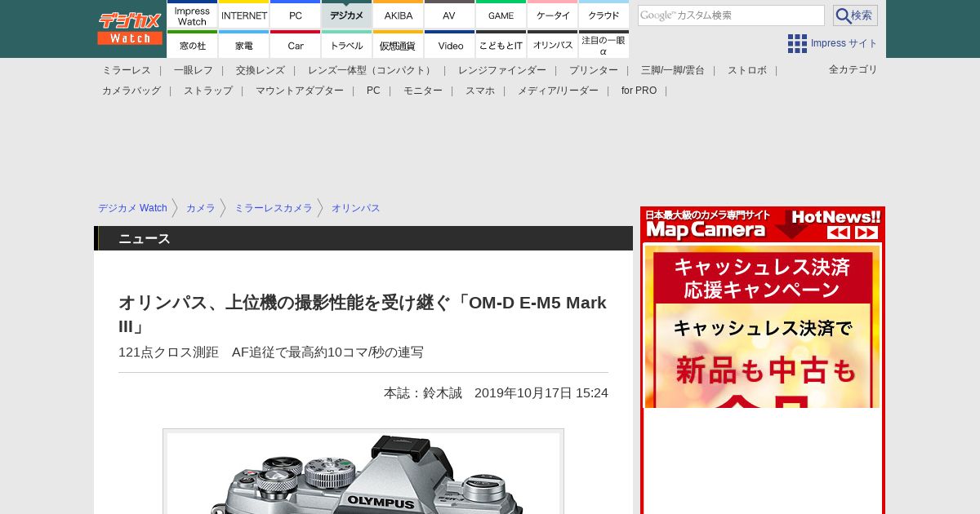
Task: Open the レンズ一体型（コンパクト） category
Action: [372, 70]
